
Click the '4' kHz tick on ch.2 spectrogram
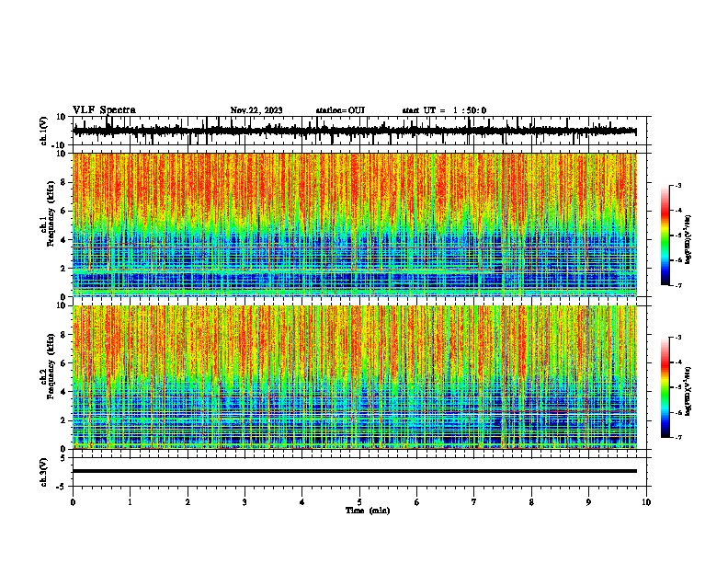click(x=64, y=392)
